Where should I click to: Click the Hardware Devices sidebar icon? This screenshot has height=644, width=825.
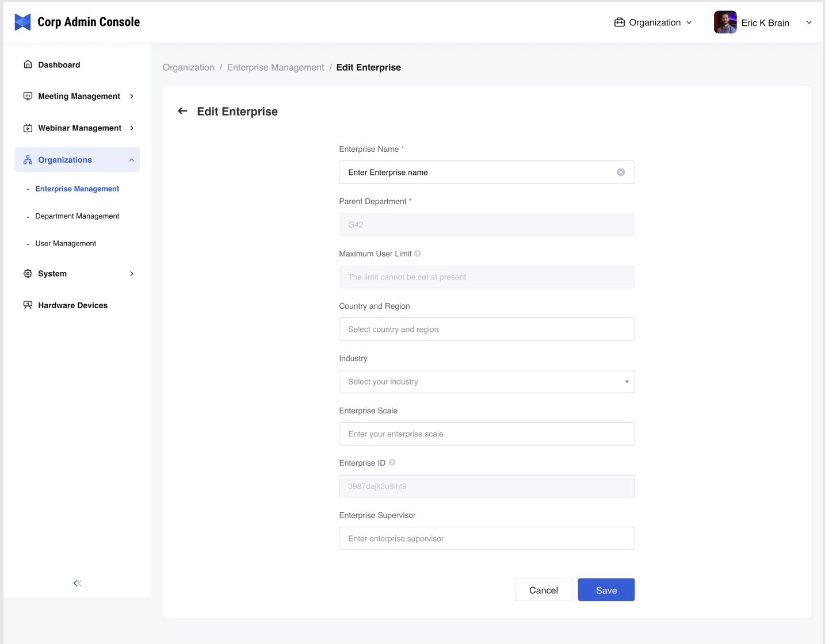[28, 305]
